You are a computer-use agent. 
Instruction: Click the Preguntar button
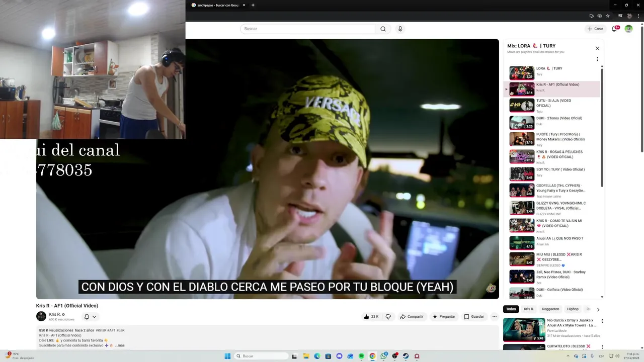pos(443,317)
